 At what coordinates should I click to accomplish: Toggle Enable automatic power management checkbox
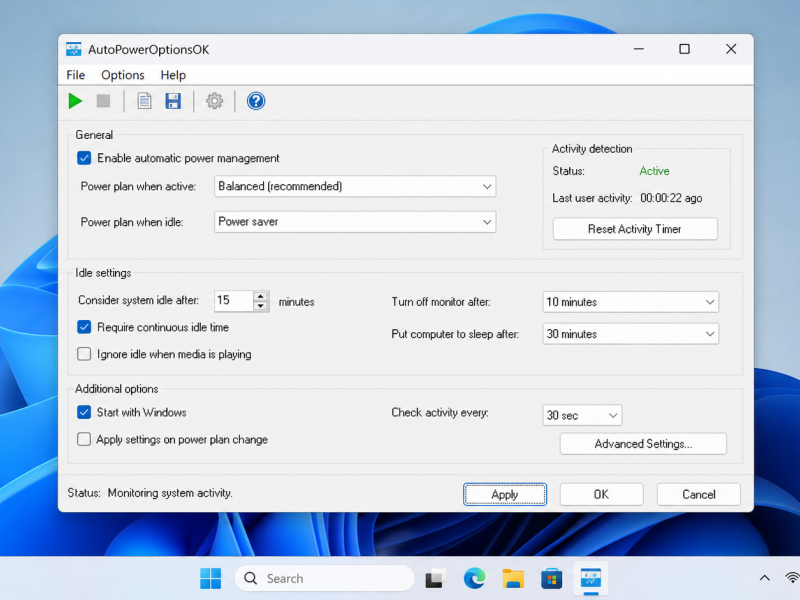(84, 158)
